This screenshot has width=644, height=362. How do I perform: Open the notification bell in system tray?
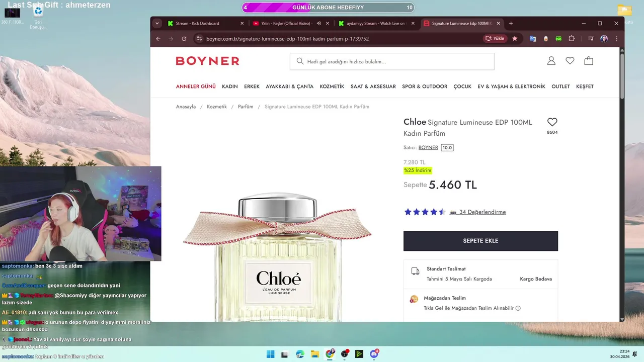[635, 354]
